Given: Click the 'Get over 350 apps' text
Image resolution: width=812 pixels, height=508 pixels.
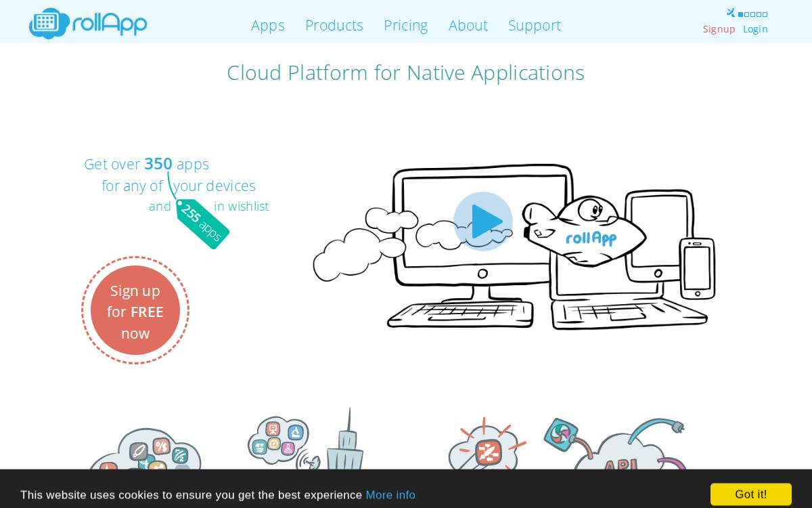Looking at the screenshot, I should (146, 164).
